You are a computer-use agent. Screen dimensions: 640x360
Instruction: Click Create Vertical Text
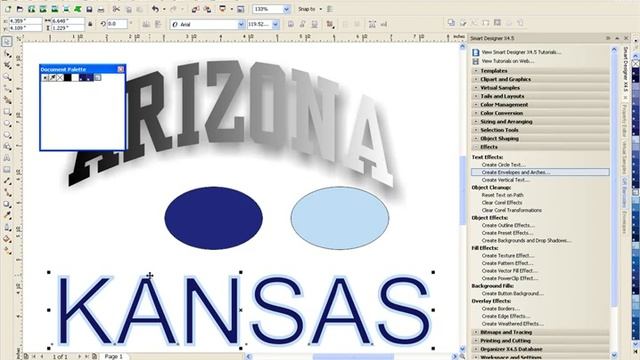(505, 180)
